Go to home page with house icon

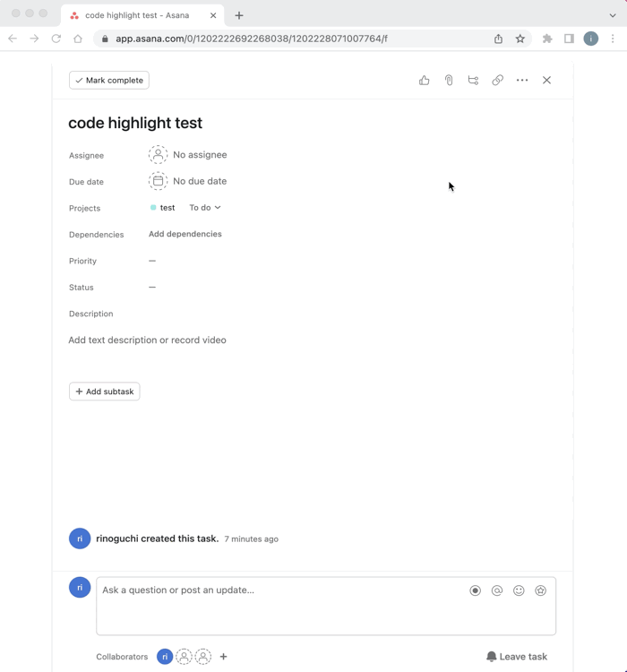pos(78,39)
